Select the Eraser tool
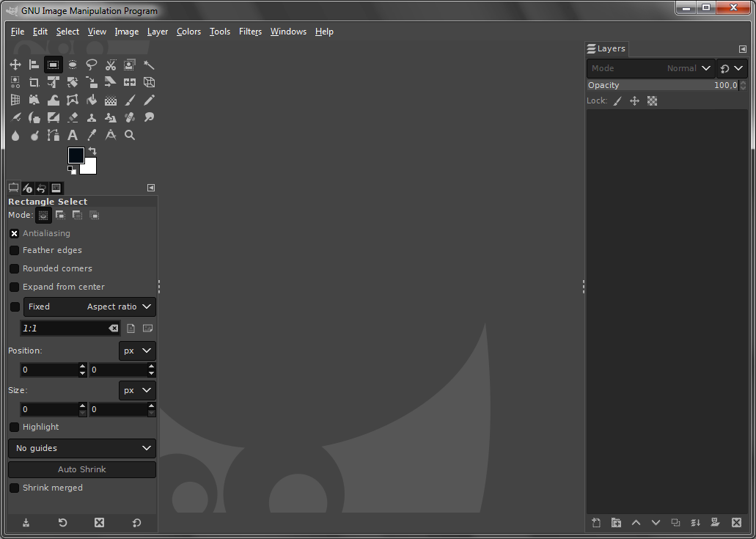The image size is (756, 539). coord(73,117)
